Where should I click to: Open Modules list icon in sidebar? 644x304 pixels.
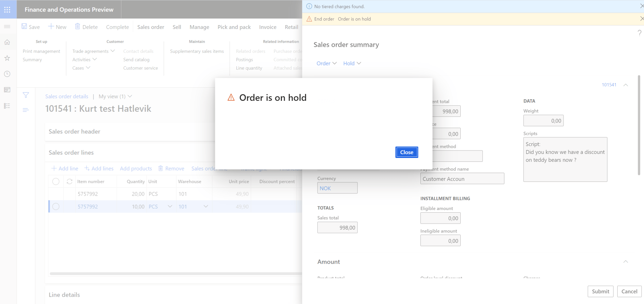click(x=7, y=106)
